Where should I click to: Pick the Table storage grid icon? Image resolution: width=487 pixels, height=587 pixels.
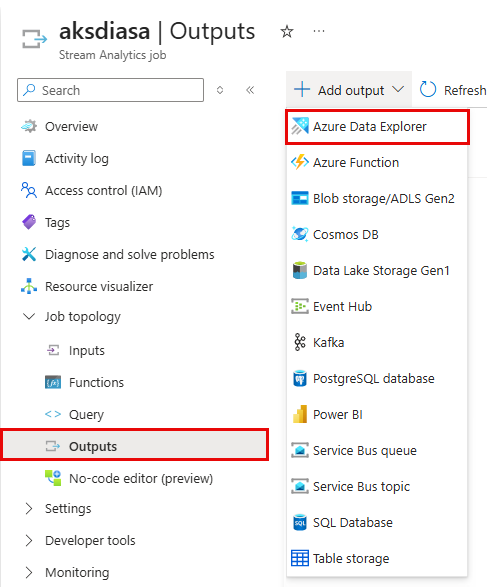click(x=300, y=558)
